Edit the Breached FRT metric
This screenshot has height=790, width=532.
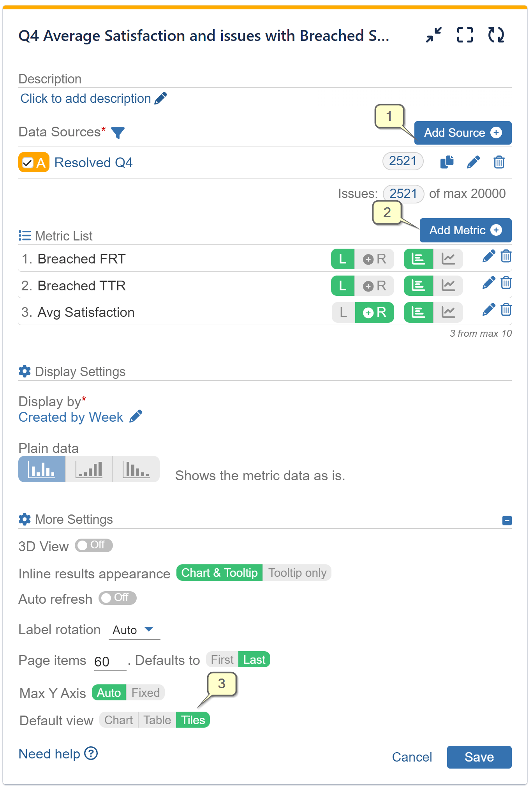488,256
